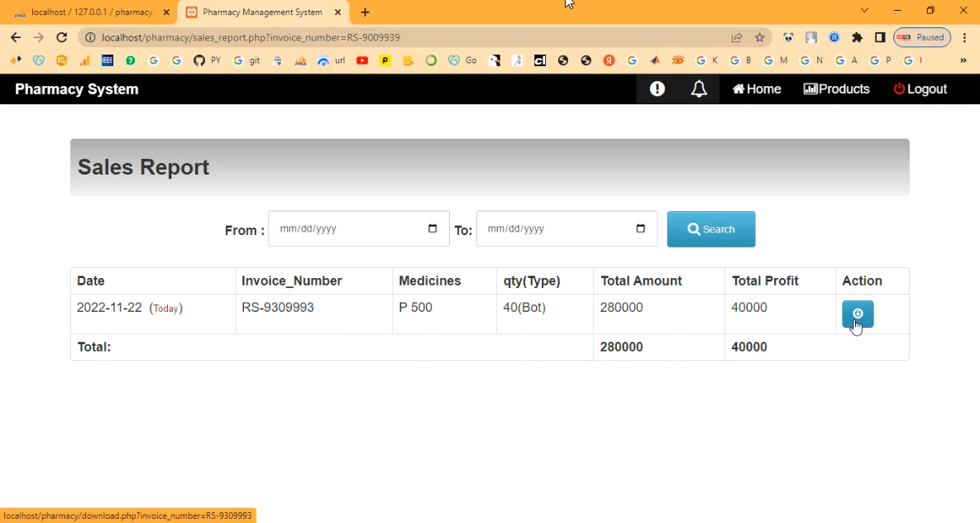Open the browser extensions puzzle icon
980x523 pixels.
(x=857, y=37)
